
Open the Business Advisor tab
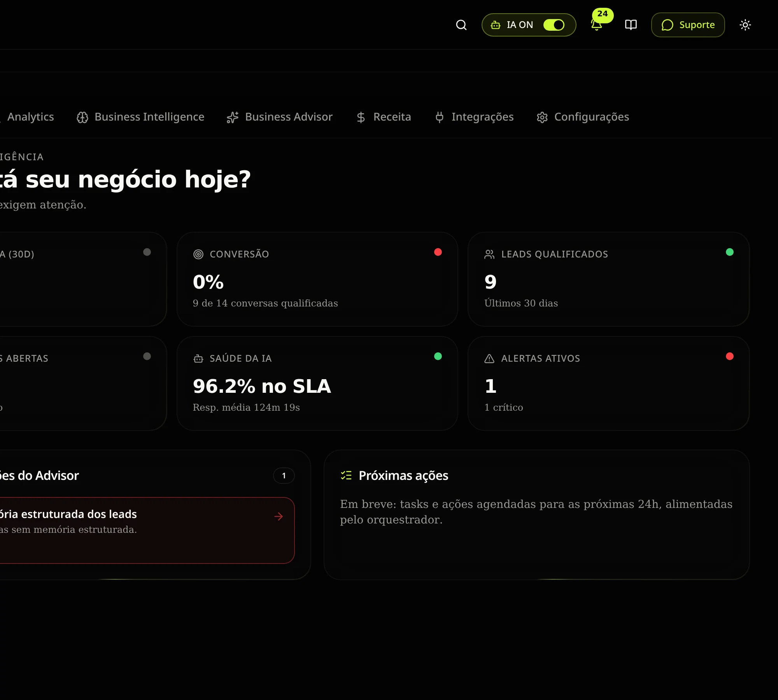pyautogui.click(x=280, y=117)
